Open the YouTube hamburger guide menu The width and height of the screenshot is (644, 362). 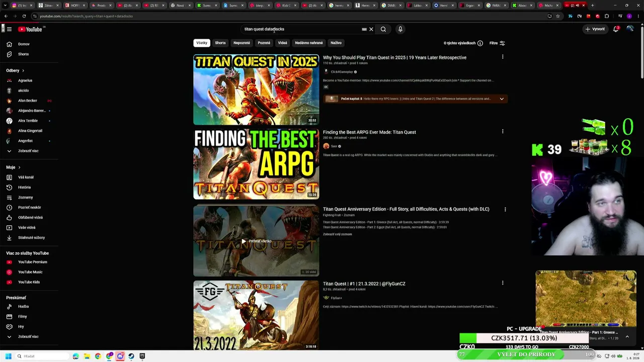[x=9, y=29]
